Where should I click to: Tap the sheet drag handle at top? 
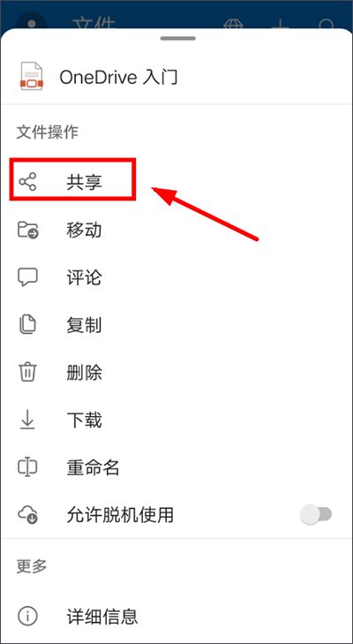point(178,39)
